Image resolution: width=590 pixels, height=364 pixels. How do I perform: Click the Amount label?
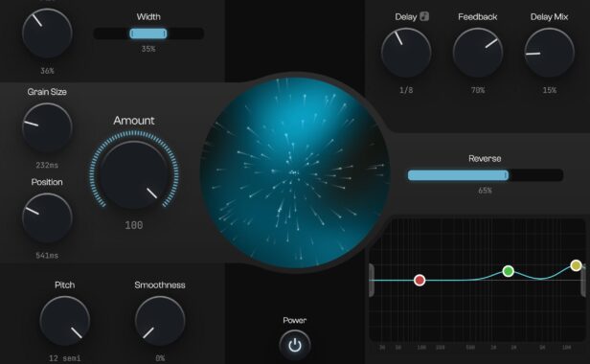134,121
